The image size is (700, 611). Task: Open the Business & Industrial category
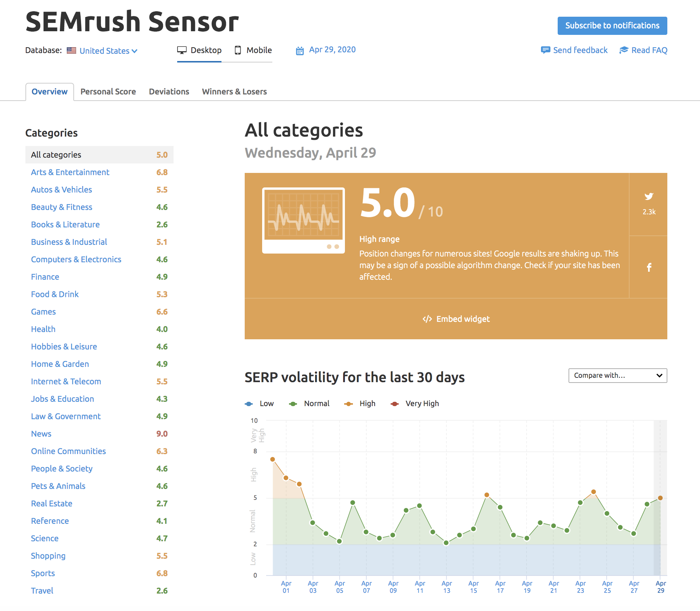(69, 242)
